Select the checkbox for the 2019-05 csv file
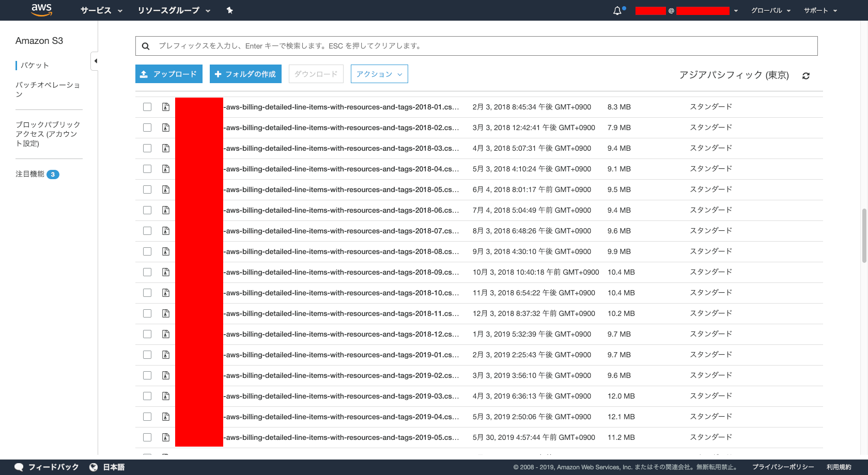Viewport: 868px width, 475px height. (147, 437)
